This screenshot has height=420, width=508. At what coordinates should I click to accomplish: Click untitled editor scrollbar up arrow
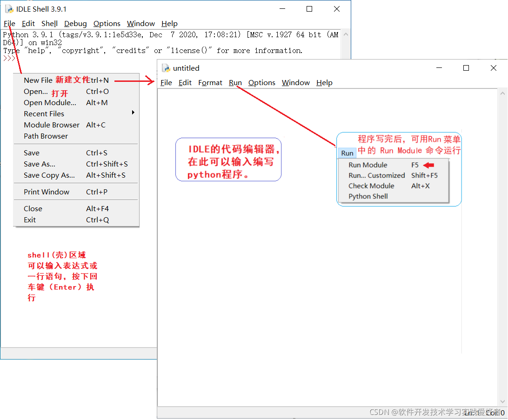pos(502,93)
